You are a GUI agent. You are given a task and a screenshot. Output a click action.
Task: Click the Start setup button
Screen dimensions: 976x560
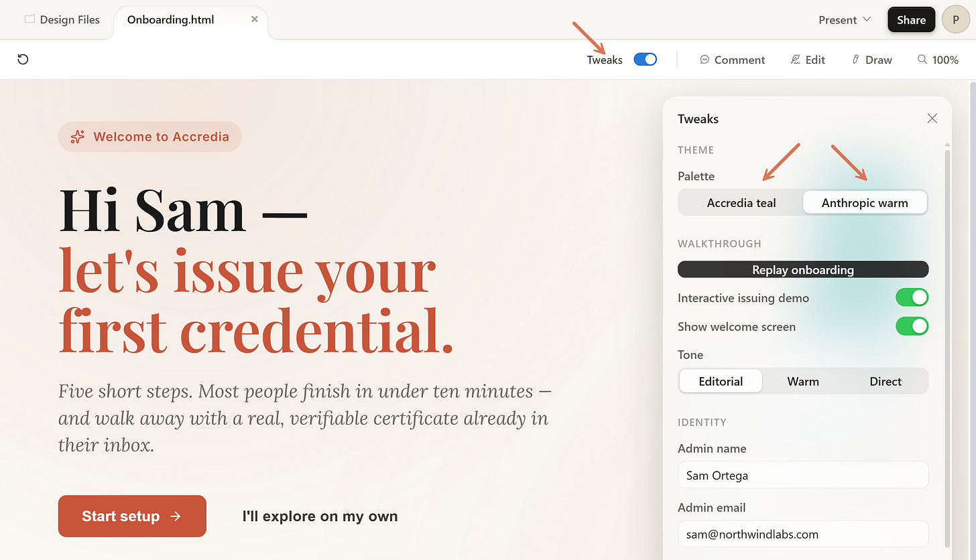point(132,516)
